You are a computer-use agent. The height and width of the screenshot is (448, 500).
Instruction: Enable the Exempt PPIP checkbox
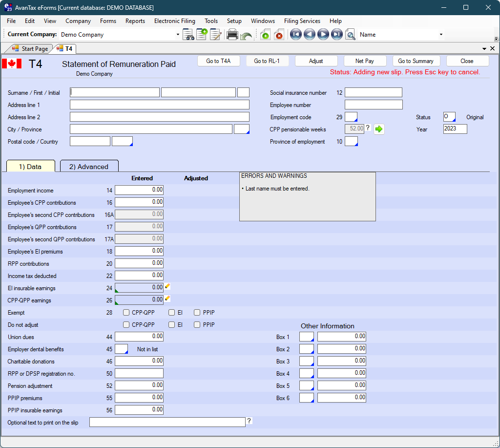tap(197, 313)
